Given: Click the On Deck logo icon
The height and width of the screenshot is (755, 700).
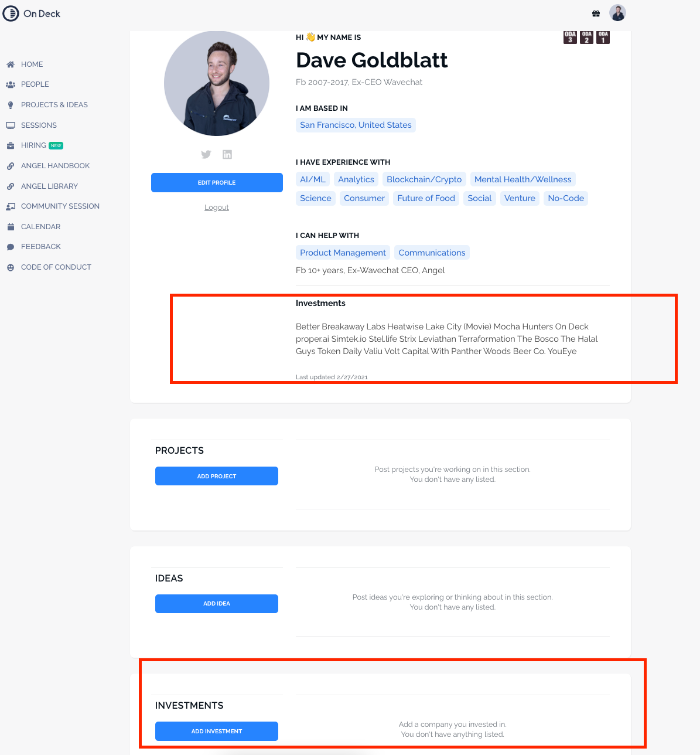Looking at the screenshot, I should point(11,13).
